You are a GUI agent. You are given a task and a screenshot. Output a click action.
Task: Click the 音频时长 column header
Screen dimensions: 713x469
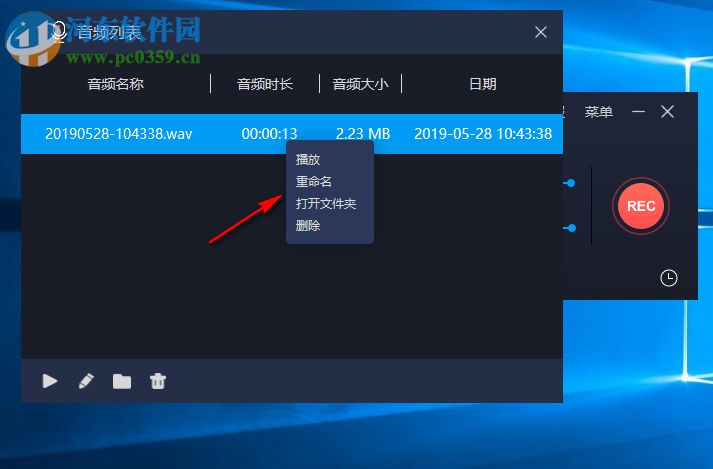(x=265, y=84)
